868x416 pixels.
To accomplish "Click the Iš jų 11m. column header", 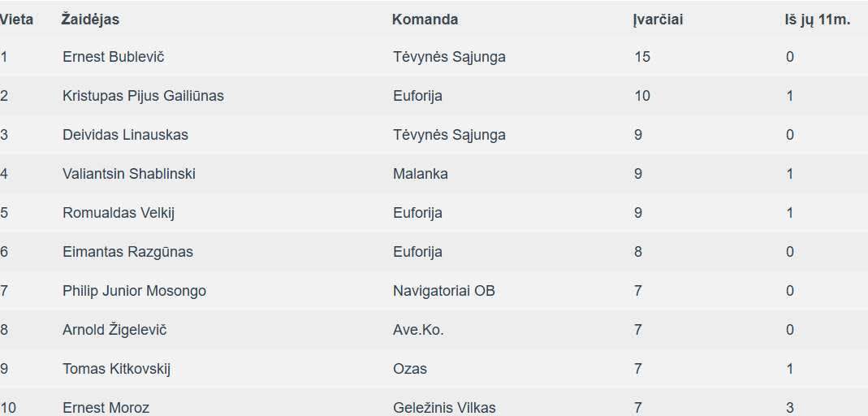I will [817, 20].
